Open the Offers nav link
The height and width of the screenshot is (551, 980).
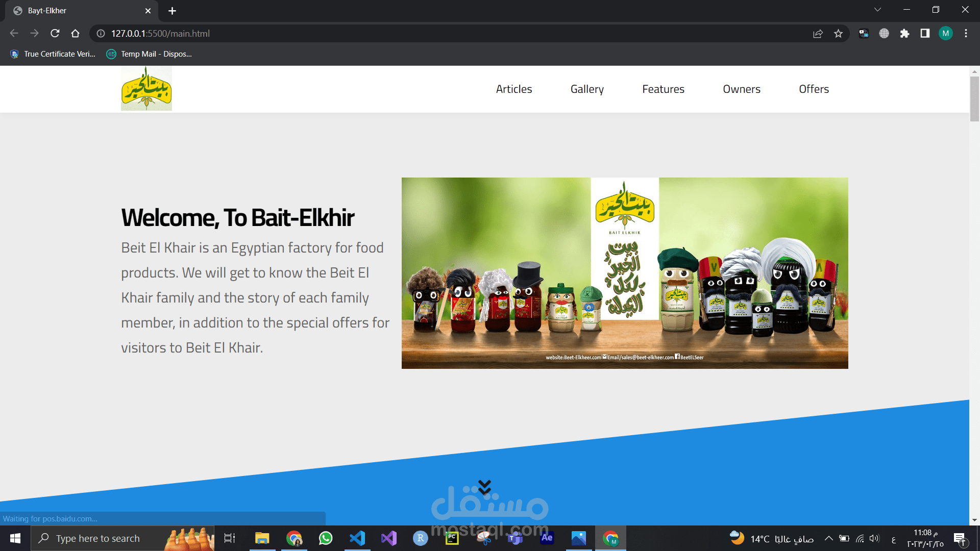[x=814, y=89]
